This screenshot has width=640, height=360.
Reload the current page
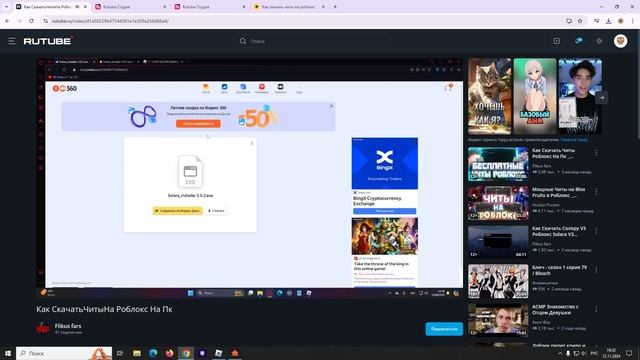[x=31, y=21]
